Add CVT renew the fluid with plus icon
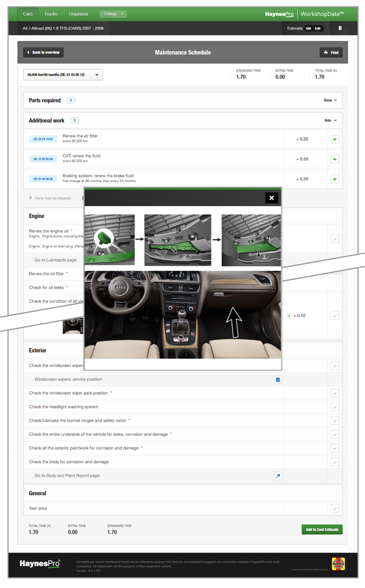 click(334, 159)
